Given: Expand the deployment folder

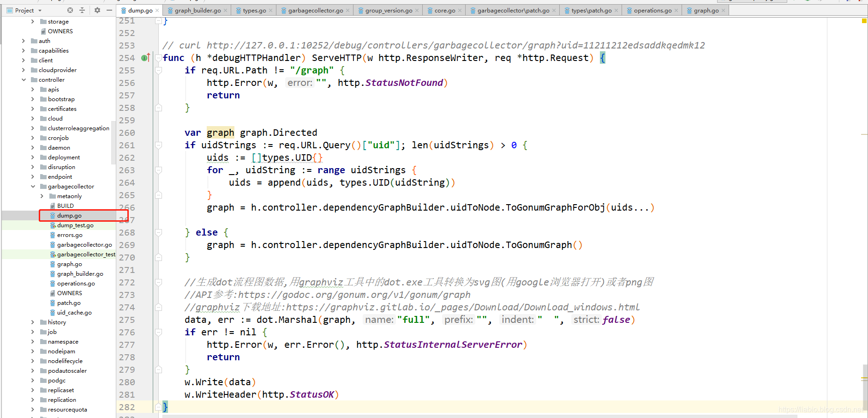Looking at the screenshot, I should pyautogui.click(x=33, y=158).
